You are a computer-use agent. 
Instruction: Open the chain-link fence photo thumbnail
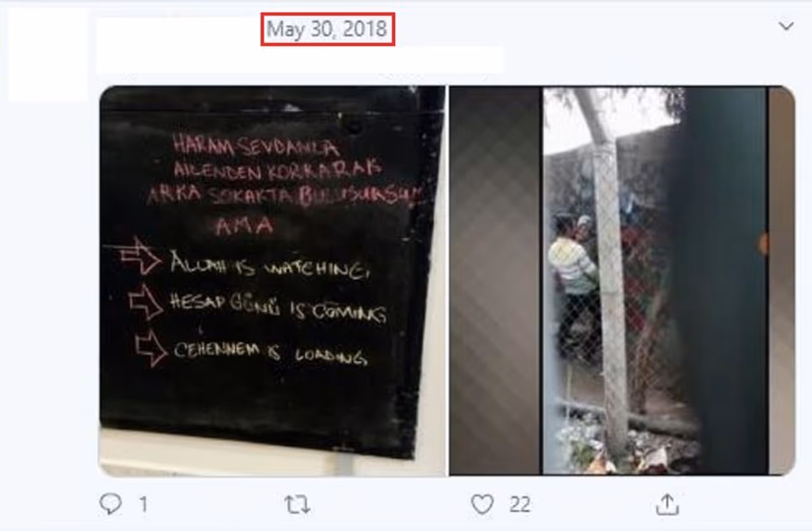point(622,280)
